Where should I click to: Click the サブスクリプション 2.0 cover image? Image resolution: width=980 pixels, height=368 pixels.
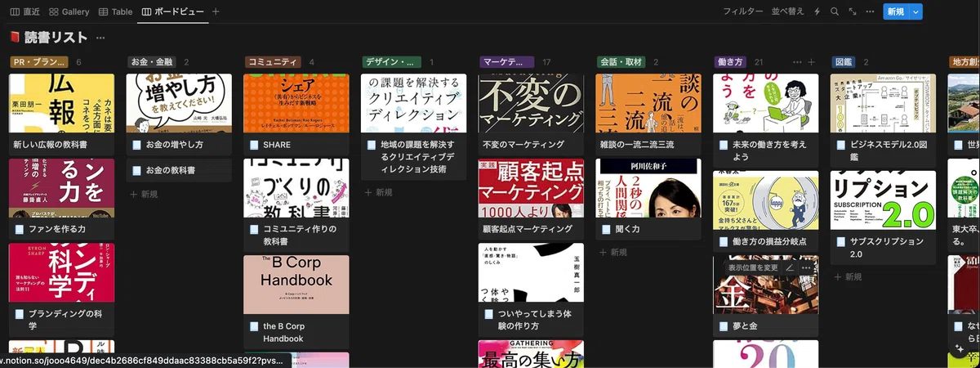pos(884,200)
